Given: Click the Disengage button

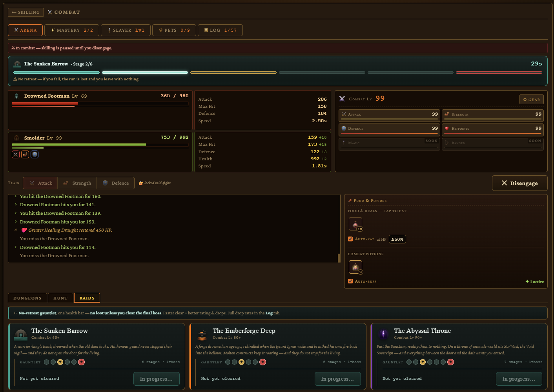Looking at the screenshot, I should [x=520, y=183].
